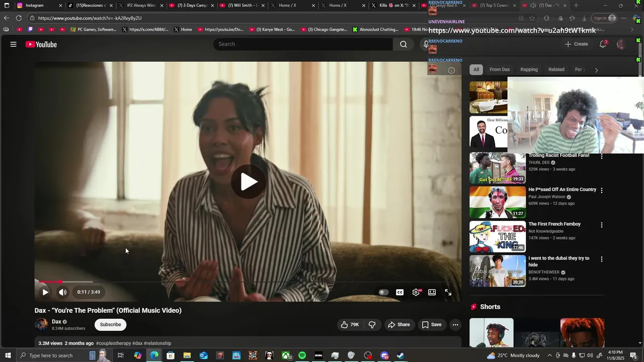Click the #couplestherapy hashtag
The width and height of the screenshot is (644, 362).
(x=114, y=343)
